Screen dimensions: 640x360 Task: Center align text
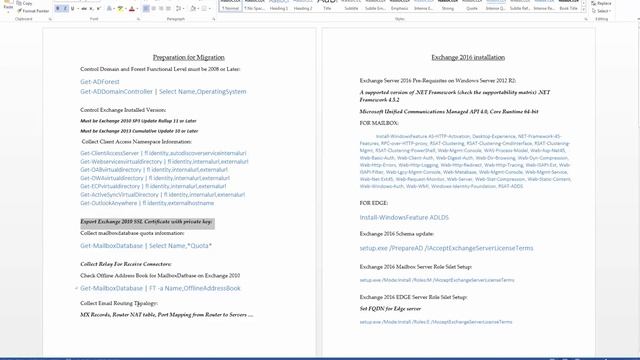tap(153, 9)
